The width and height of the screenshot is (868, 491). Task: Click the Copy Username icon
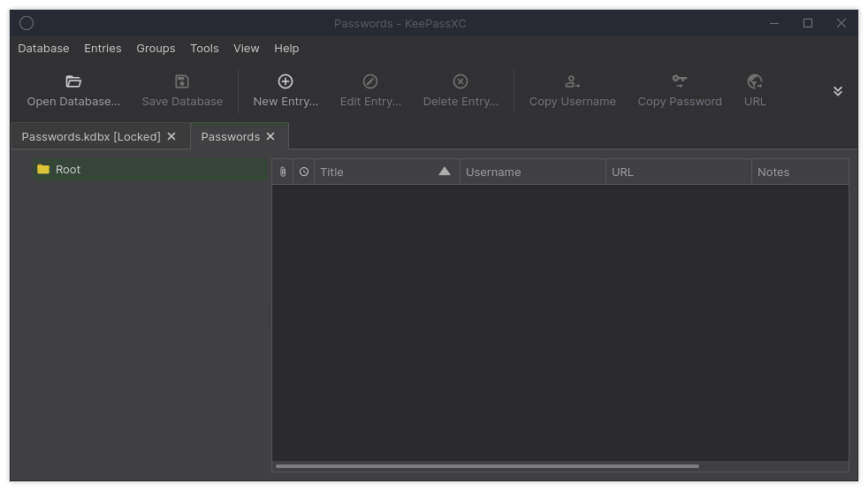click(x=573, y=82)
